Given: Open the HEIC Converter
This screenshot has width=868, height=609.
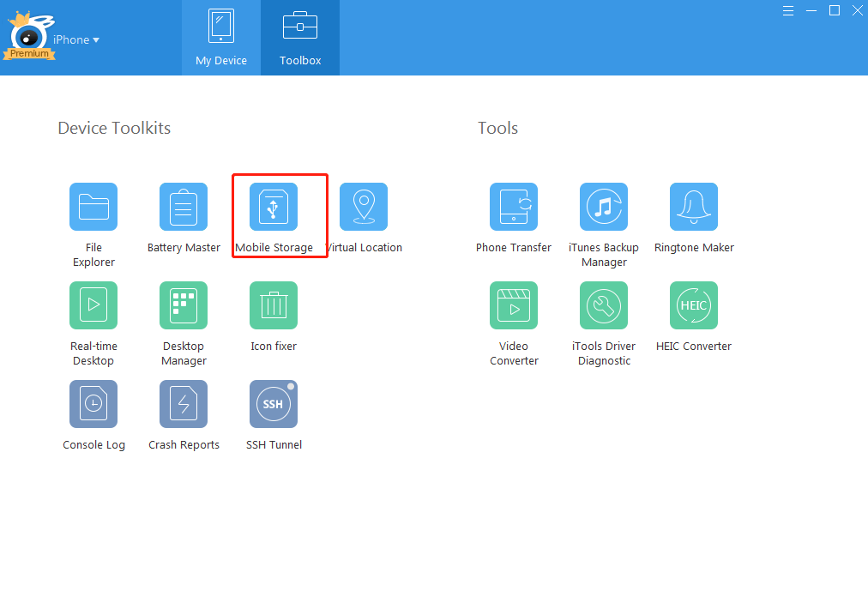Looking at the screenshot, I should (693, 304).
